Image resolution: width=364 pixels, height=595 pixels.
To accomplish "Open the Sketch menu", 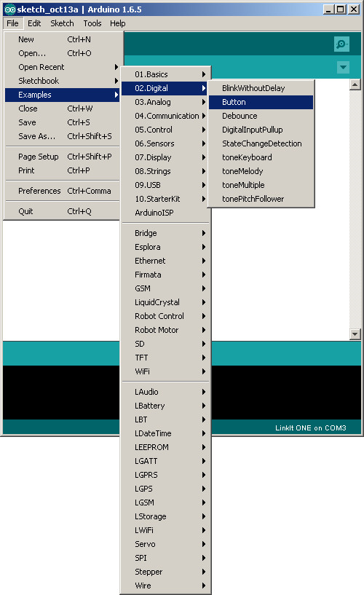I will [x=62, y=23].
